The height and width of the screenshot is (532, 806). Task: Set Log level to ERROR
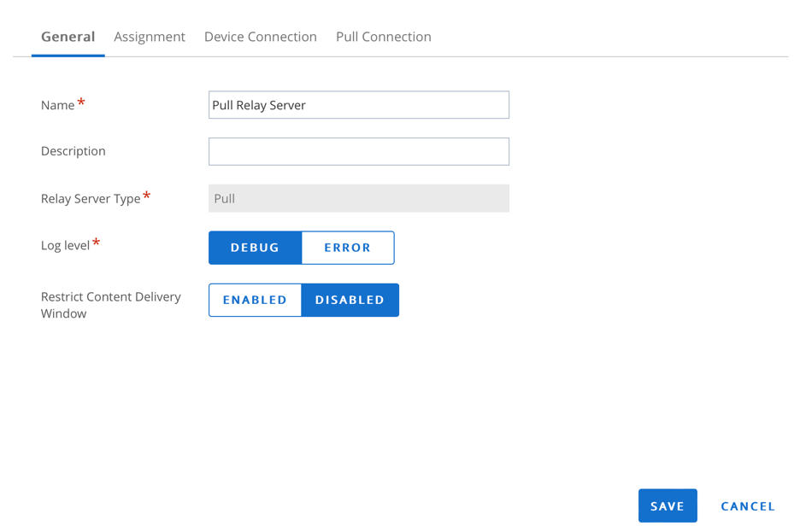[347, 248]
